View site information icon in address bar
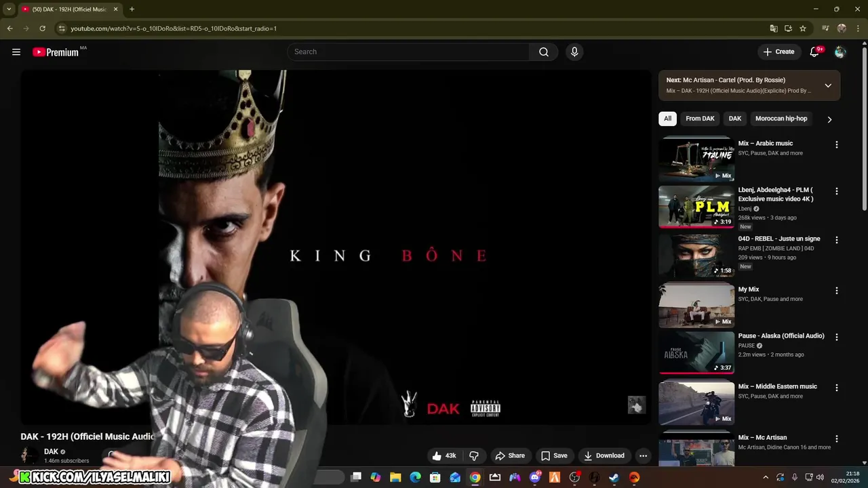The height and width of the screenshot is (488, 868). (62, 28)
